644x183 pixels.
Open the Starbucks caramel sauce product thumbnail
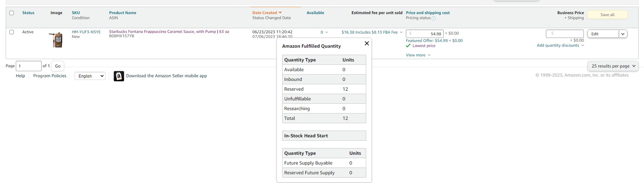(x=56, y=40)
